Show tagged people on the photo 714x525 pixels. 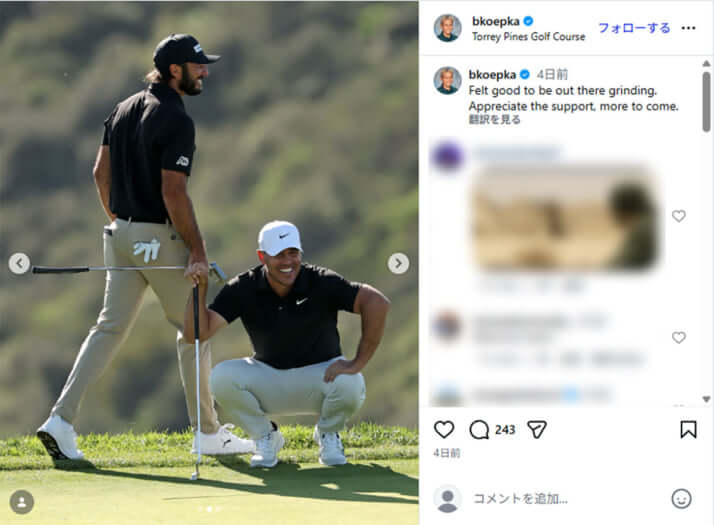[21, 502]
